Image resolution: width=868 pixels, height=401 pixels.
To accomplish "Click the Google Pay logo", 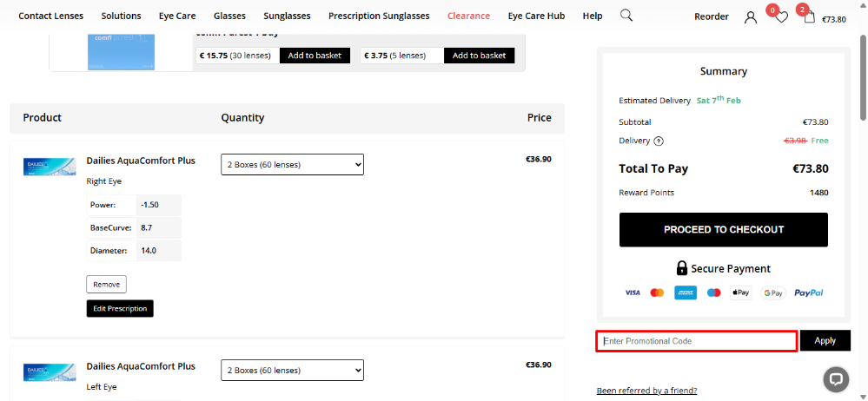I will pyautogui.click(x=772, y=293).
